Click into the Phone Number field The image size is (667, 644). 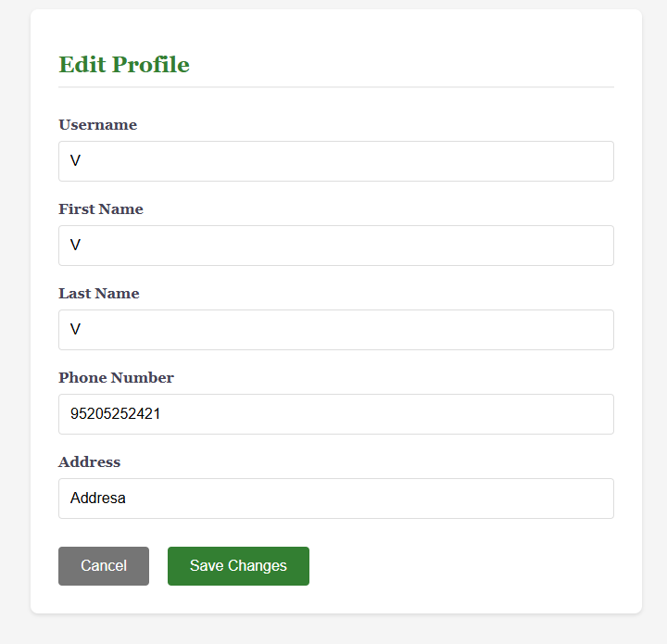click(335, 414)
